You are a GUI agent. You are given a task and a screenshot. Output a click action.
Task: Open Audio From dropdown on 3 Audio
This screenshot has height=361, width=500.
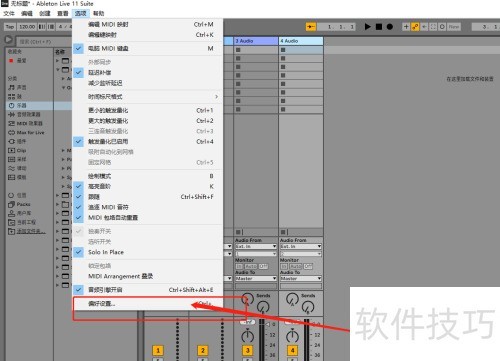point(256,246)
